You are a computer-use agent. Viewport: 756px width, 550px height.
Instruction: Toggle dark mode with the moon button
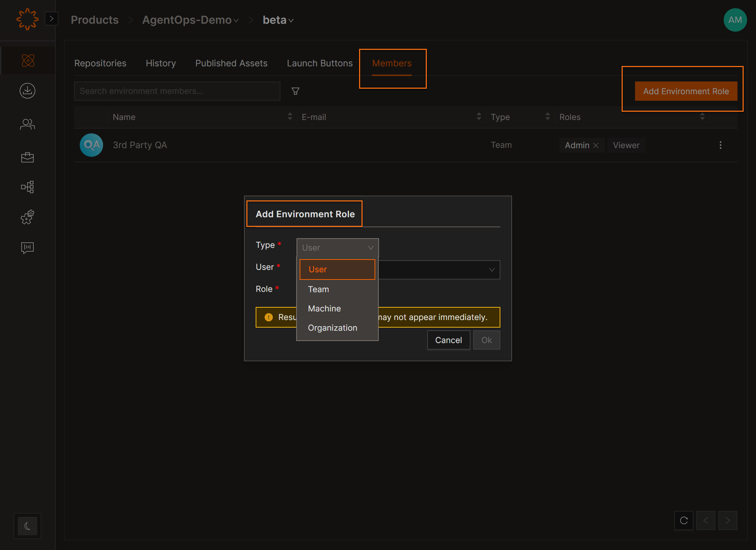pos(27,526)
